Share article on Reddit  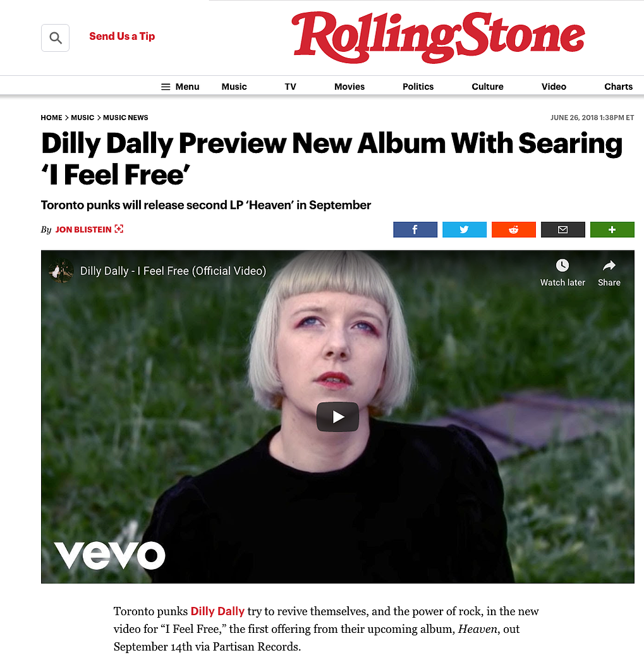point(514,229)
